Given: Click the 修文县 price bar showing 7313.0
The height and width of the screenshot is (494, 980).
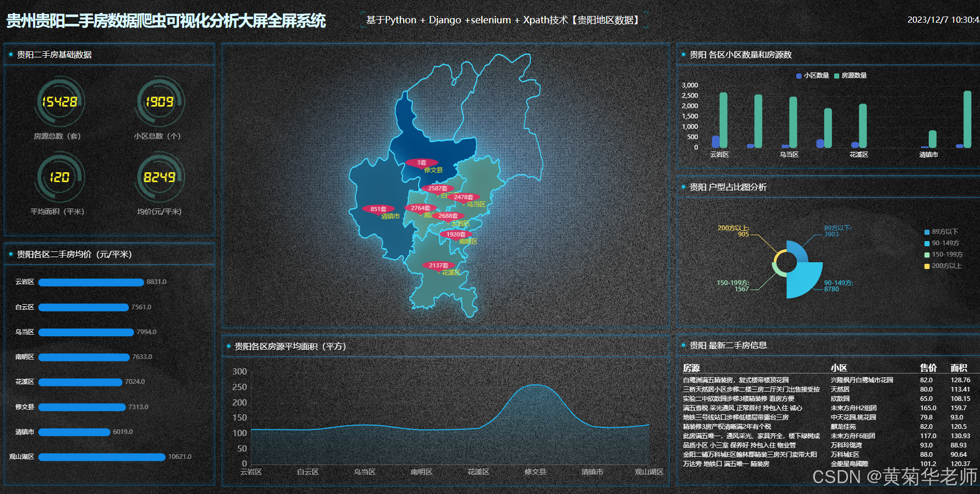Looking at the screenshot, I should click(x=82, y=407).
